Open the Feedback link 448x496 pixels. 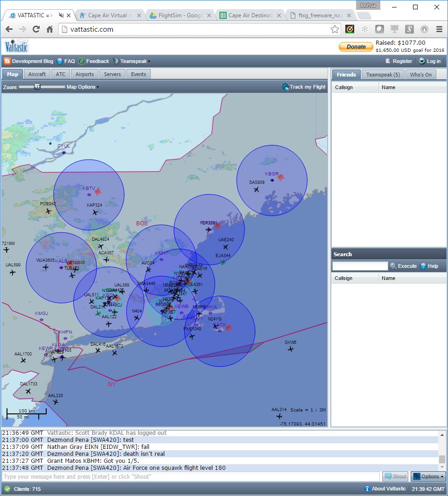tap(94, 61)
